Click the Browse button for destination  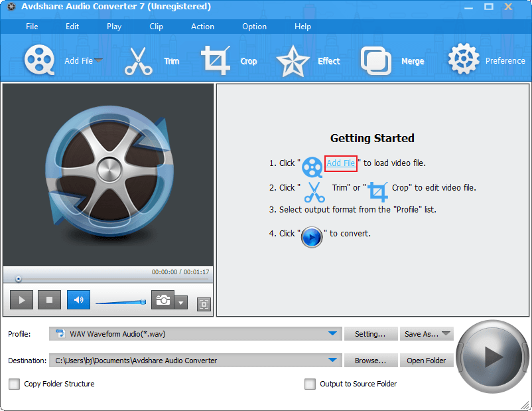[x=370, y=360]
